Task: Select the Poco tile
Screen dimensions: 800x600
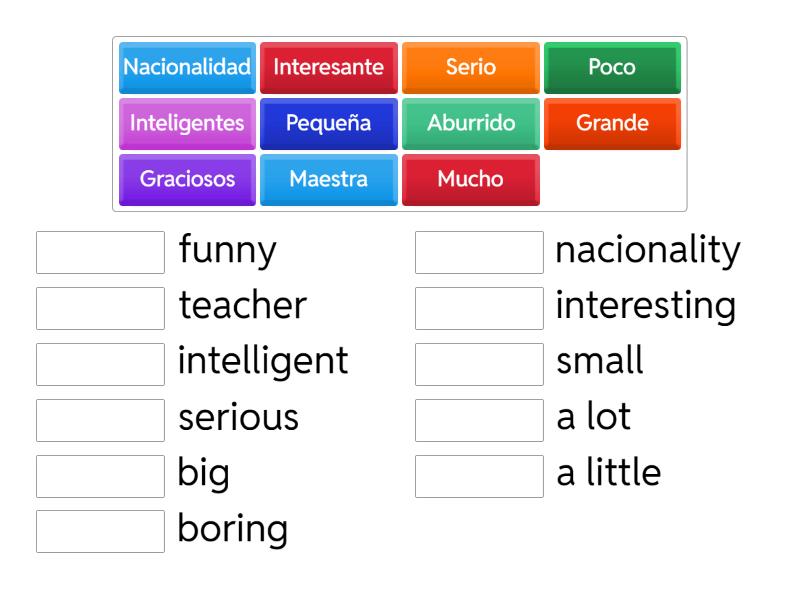Action: [612, 68]
